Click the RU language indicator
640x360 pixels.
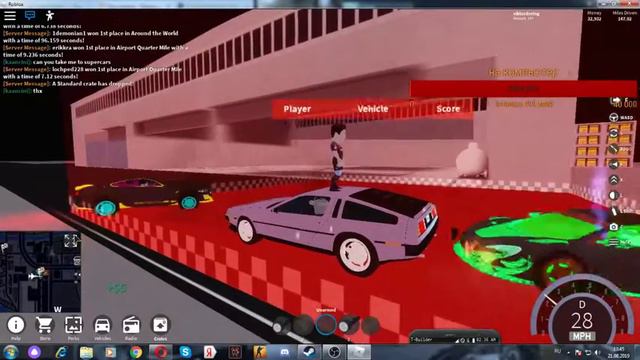[x=558, y=352]
